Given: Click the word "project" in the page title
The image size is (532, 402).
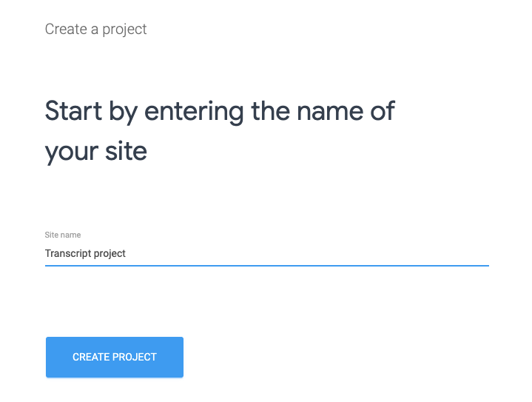Looking at the screenshot, I should (127, 29).
